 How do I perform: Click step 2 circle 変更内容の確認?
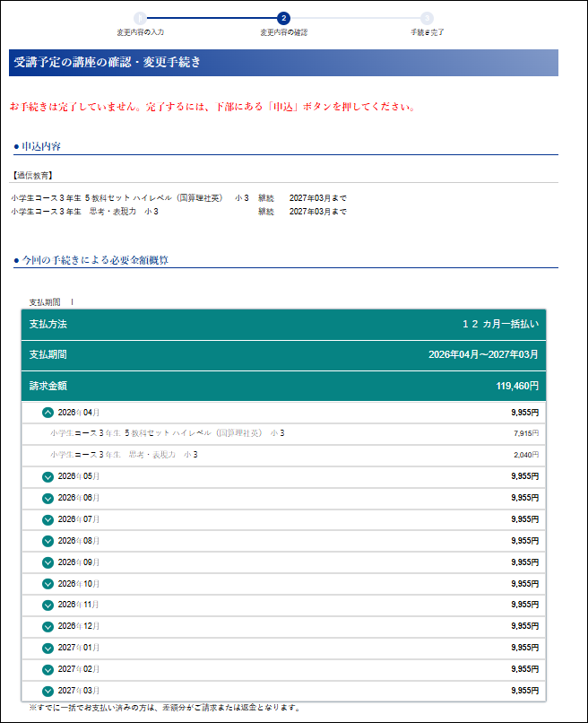pos(283,18)
